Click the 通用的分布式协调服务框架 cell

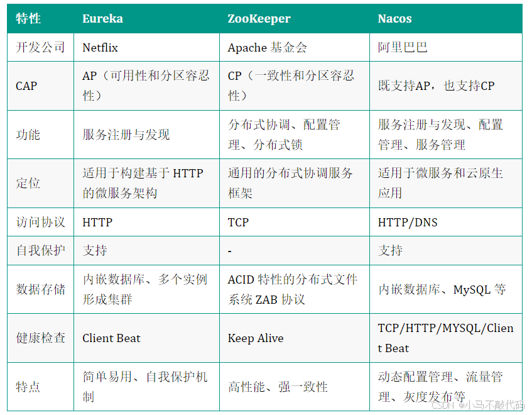click(295, 184)
